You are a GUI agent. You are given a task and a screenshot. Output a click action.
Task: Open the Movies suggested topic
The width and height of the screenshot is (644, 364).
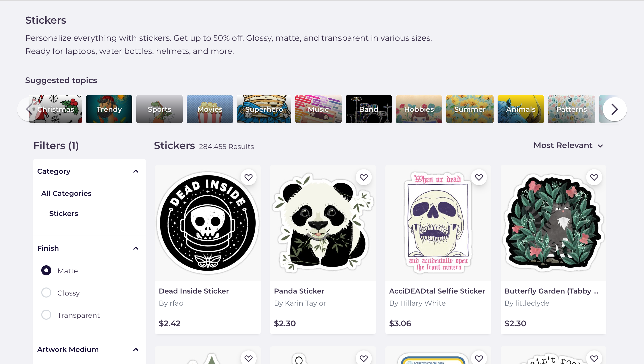210,109
